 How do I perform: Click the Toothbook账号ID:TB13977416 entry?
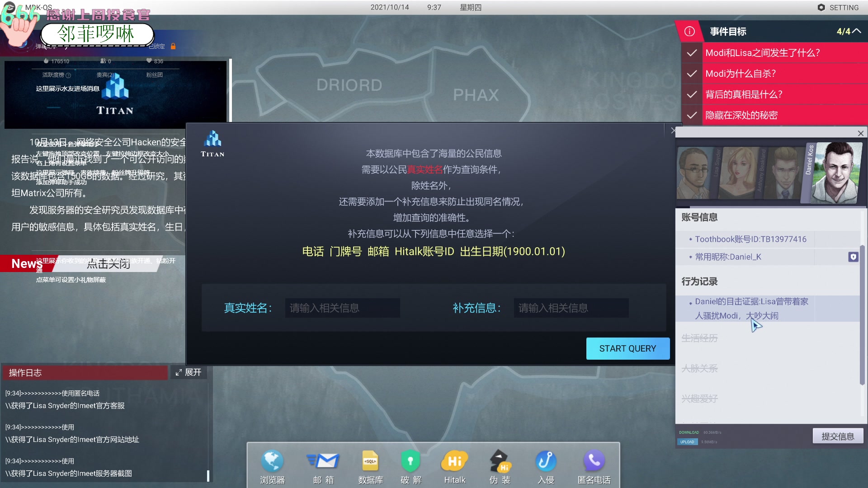[750, 239]
